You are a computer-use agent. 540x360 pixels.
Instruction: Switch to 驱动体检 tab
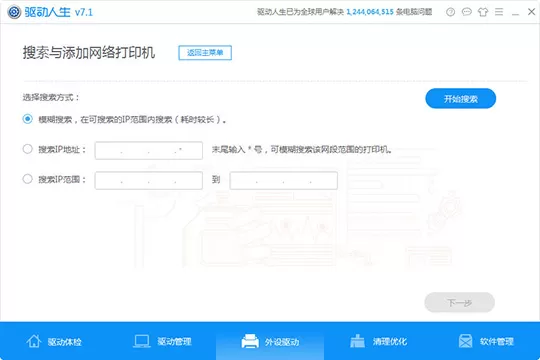point(54,341)
